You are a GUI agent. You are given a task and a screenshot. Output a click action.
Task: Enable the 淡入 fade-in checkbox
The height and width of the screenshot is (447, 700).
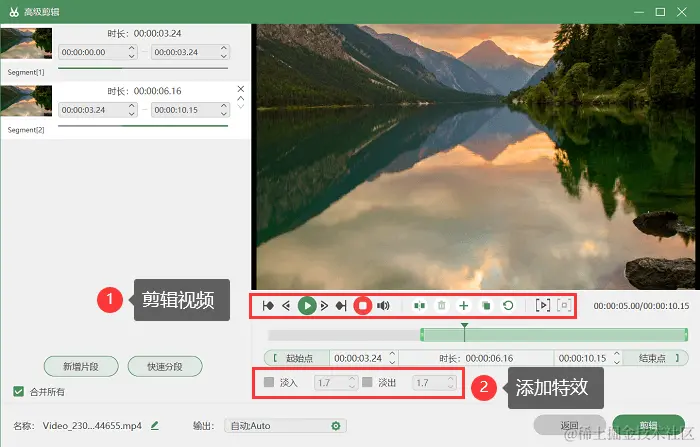click(269, 382)
